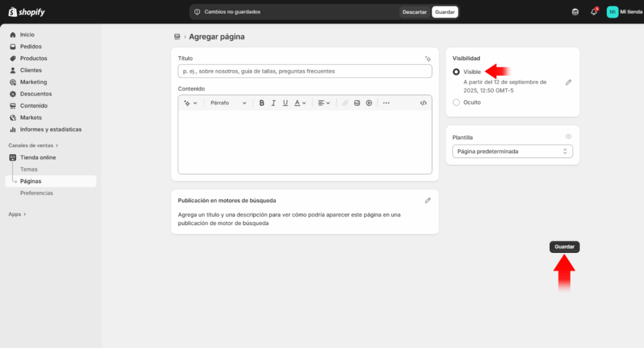Edit the visibility date with the pencil icon
This screenshot has width=644, height=348.
tap(569, 82)
